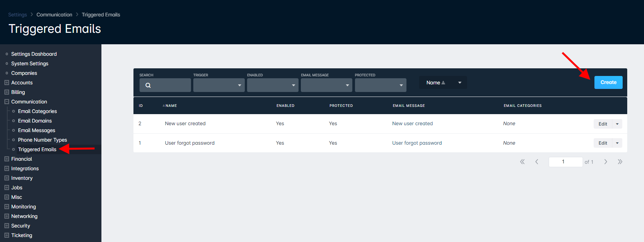Click name cell 'User forgot password'
The width and height of the screenshot is (644, 242).
190,143
